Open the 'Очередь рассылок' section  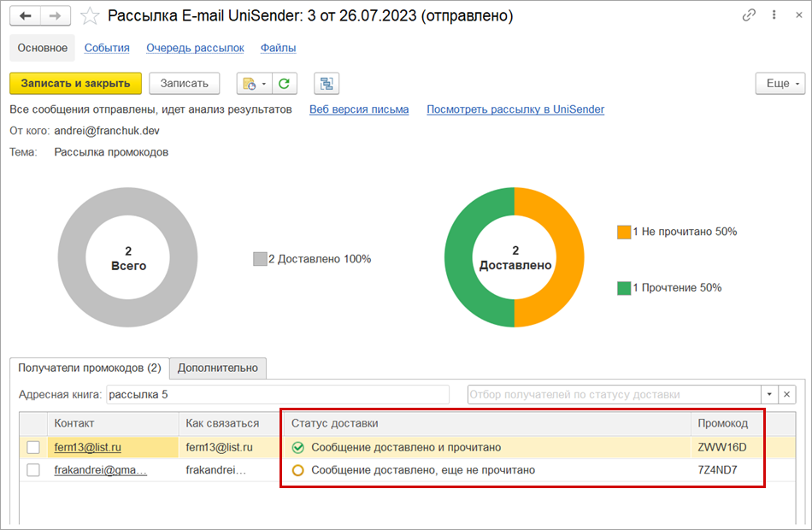click(195, 48)
